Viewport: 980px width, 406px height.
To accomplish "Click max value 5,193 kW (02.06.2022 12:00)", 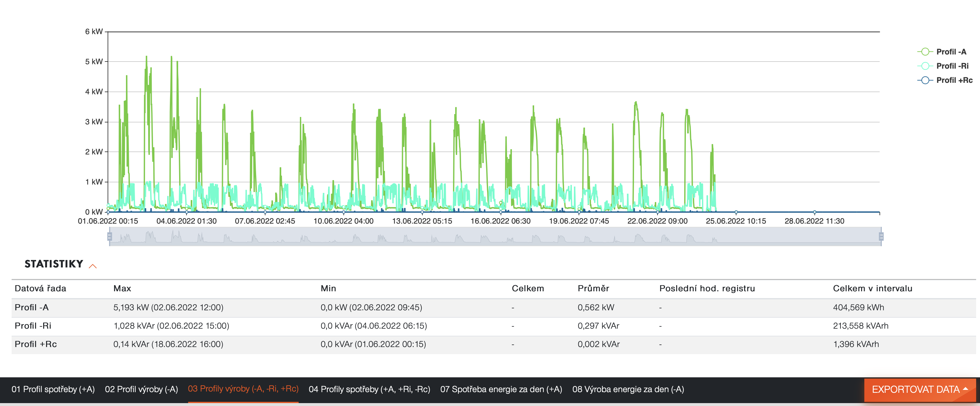I will (x=168, y=307).
